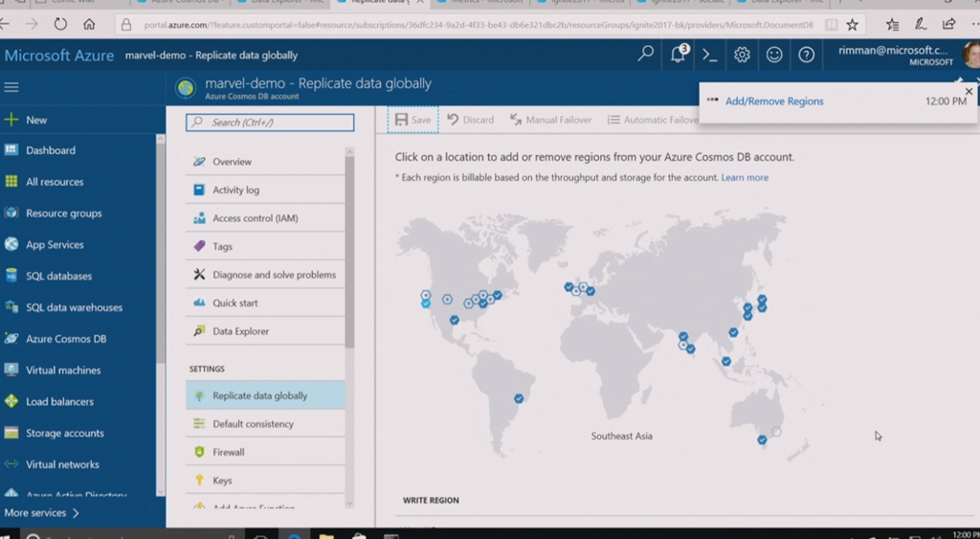Image resolution: width=980 pixels, height=539 pixels.
Task: Open the notifications bell
Action: [x=678, y=56]
